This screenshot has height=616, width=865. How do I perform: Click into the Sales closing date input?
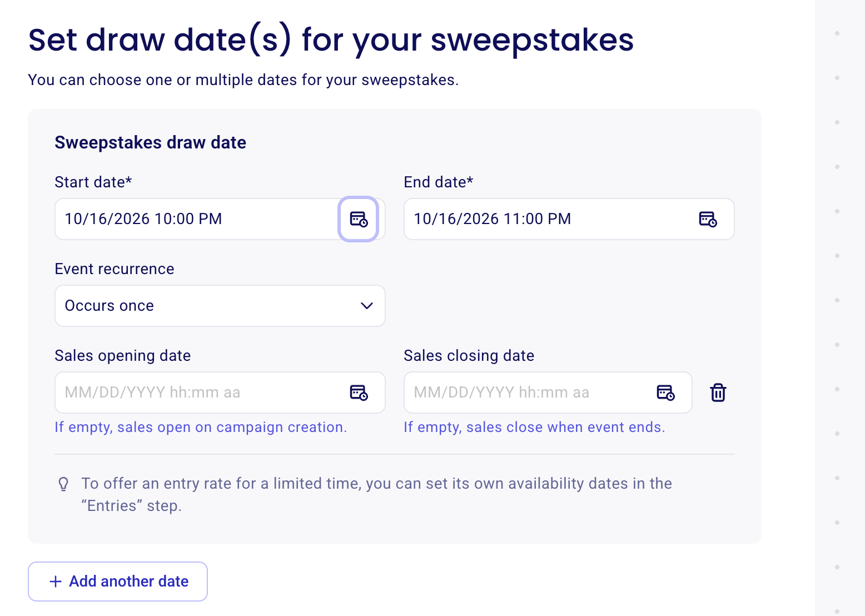(x=548, y=393)
